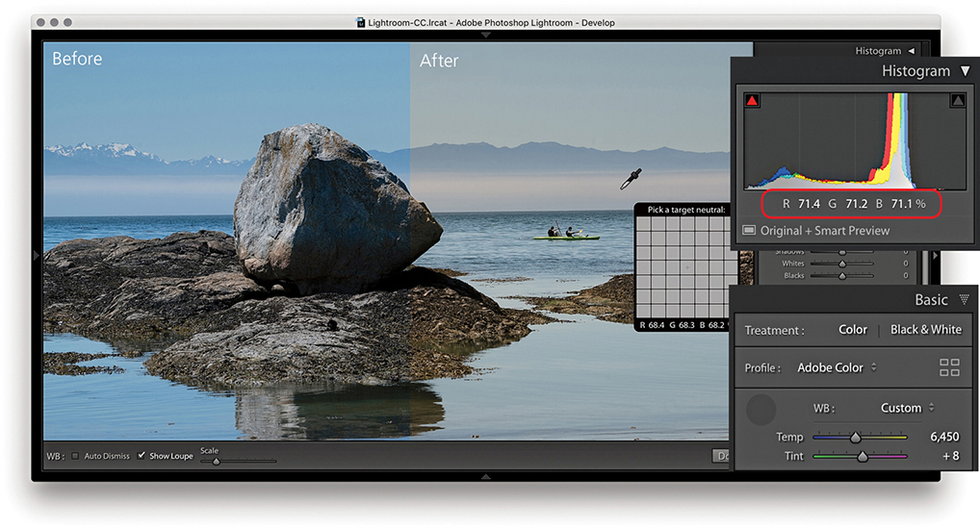Viewport: 980px width, 529px height.
Task: Click the 'Treatment :' label
Action: 774,331
